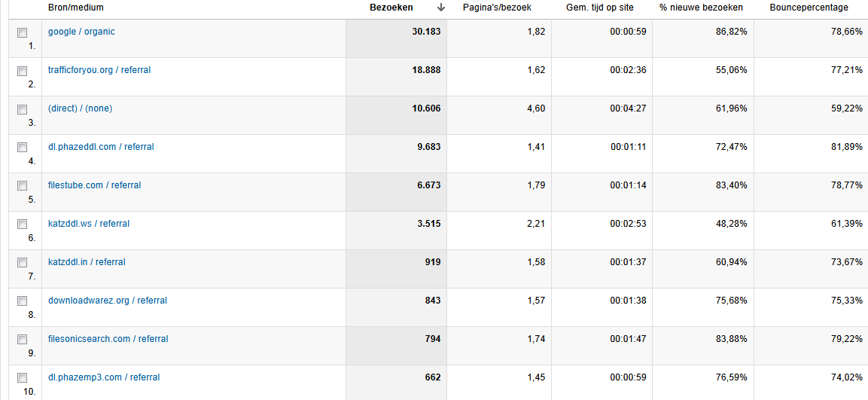Mark the filestube.com checkbox
The image size is (868, 400).
click(x=22, y=185)
